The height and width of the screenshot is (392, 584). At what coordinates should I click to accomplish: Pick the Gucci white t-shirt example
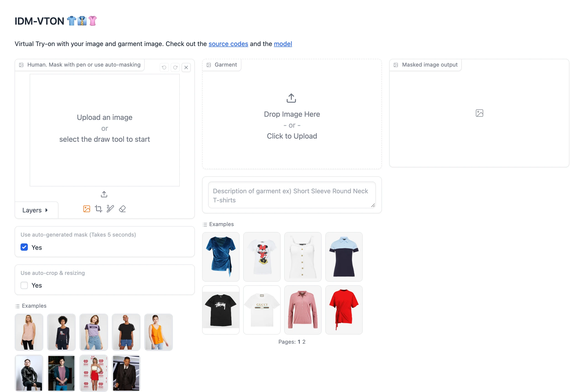coord(262,310)
